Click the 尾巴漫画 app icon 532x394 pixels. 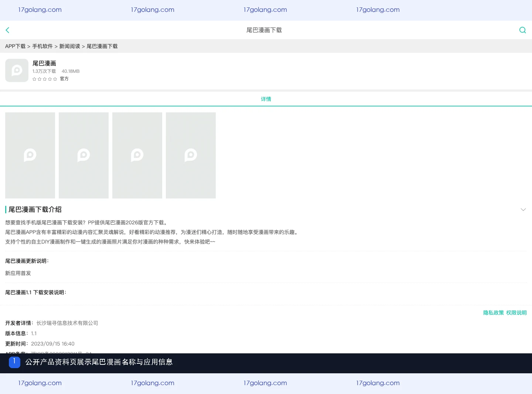17,70
